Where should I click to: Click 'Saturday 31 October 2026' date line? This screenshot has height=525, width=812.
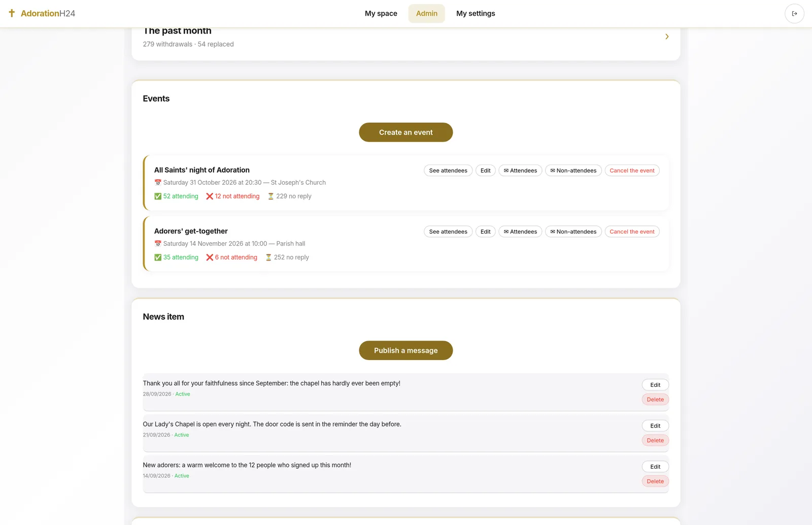point(240,182)
